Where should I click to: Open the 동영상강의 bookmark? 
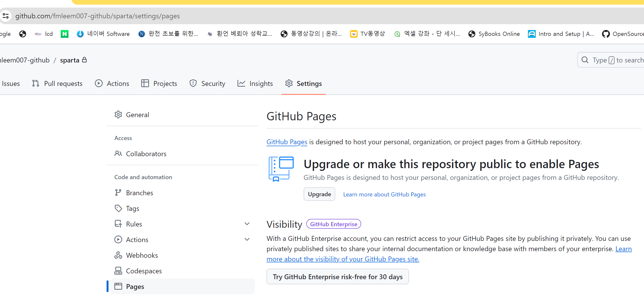tap(311, 34)
